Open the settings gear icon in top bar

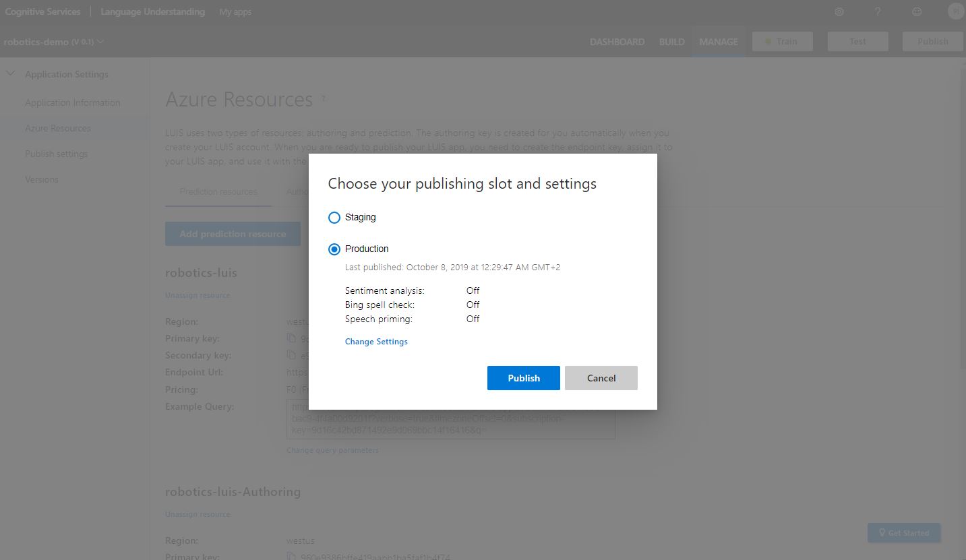(x=839, y=12)
